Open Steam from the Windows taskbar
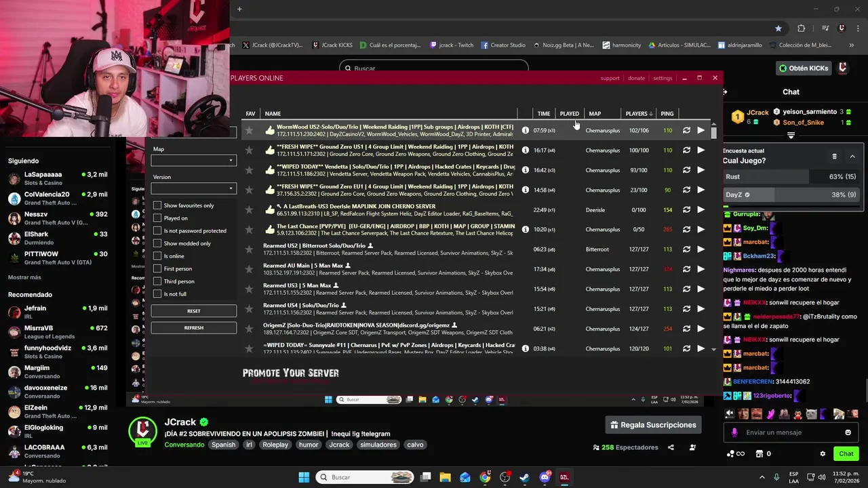The width and height of the screenshot is (868, 488). 524,477
